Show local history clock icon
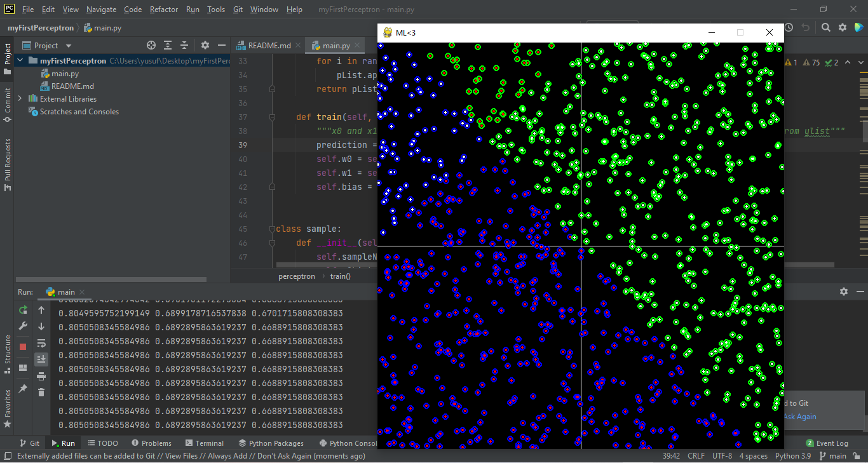 click(789, 27)
